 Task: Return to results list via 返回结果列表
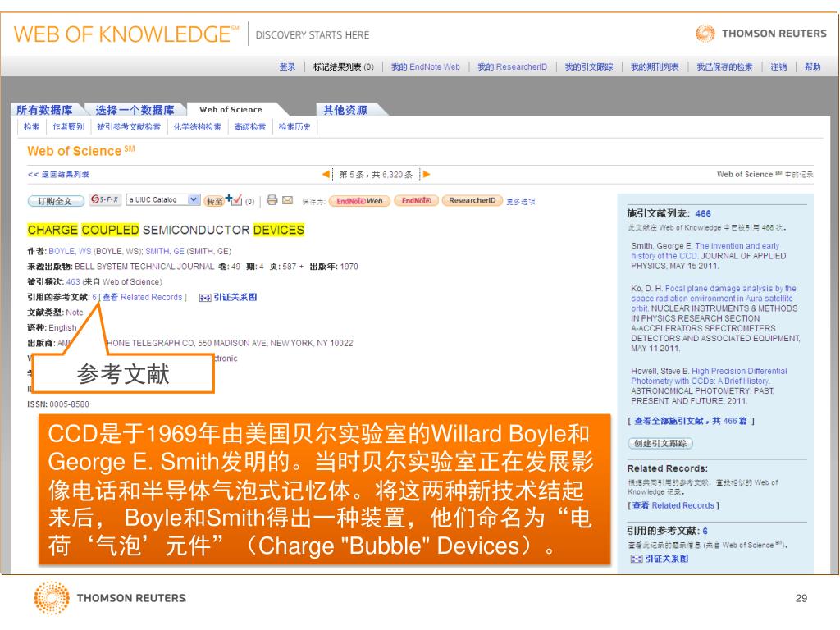pyautogui.click(x=58, y=174)
